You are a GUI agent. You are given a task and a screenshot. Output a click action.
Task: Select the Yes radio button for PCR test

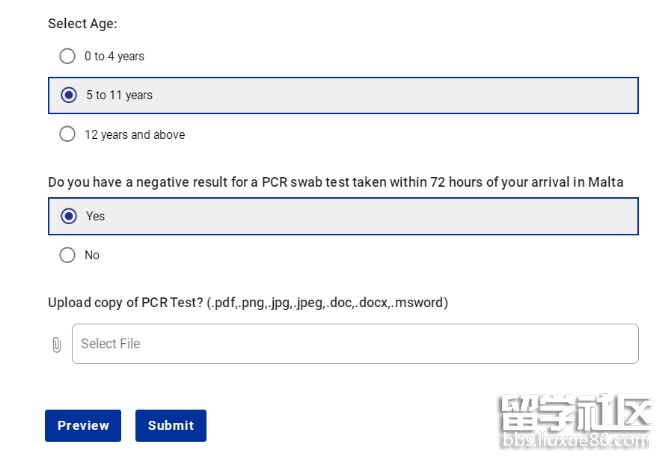tap(68, 216)
